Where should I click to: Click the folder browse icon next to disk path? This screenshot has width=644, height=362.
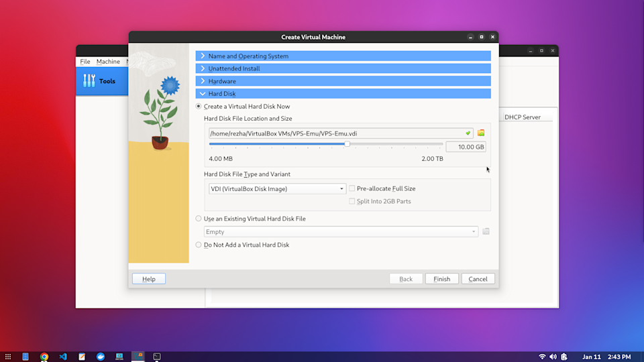click(481, 133)
